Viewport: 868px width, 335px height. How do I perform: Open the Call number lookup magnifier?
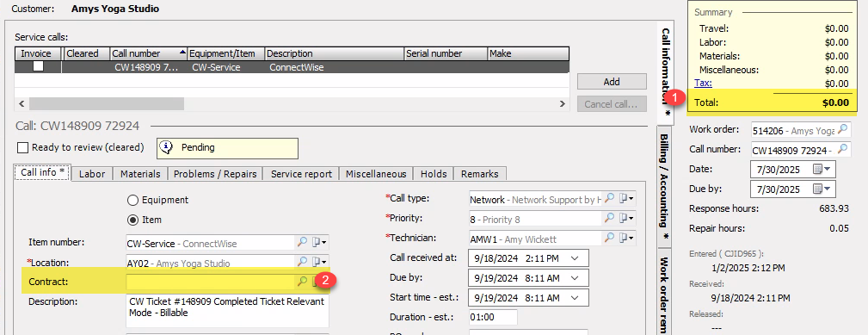842,149
